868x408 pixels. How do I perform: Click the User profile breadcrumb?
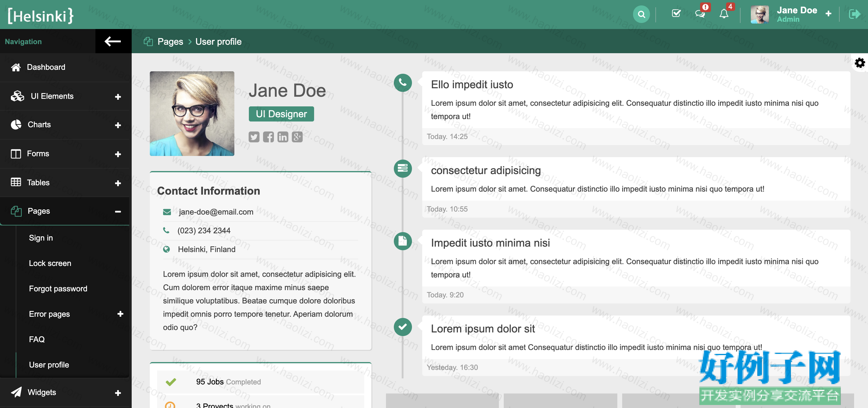pos(218,41)
